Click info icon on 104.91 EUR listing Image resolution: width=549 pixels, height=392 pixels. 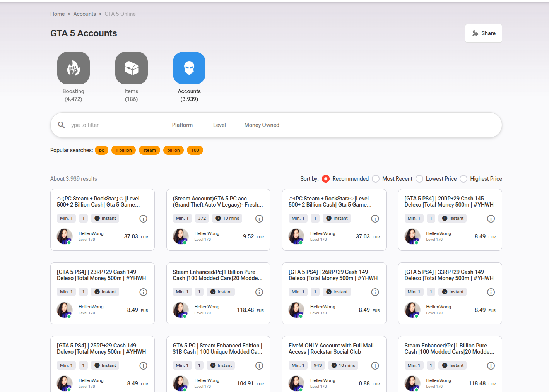(259, 366)
